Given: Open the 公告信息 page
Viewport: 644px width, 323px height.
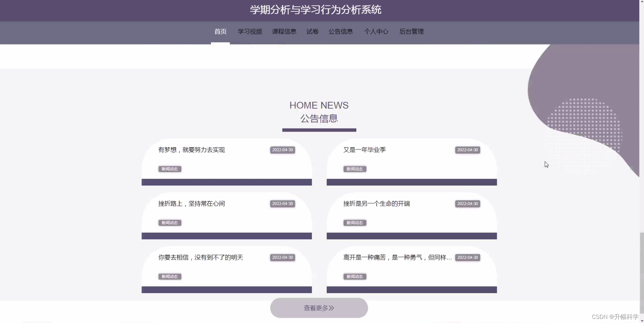Looking at the screenshot, I should 341,32.
